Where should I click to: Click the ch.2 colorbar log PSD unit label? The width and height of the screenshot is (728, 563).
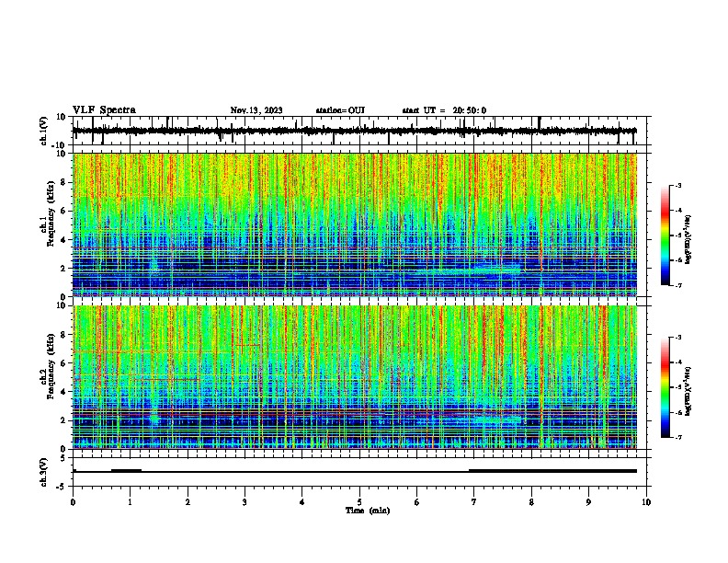coord(688,391)
